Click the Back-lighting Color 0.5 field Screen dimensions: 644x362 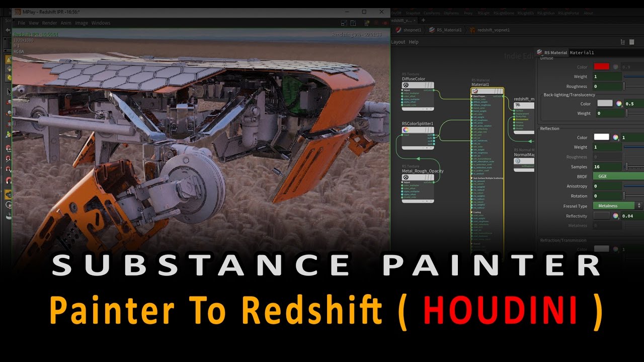(633, 104)
